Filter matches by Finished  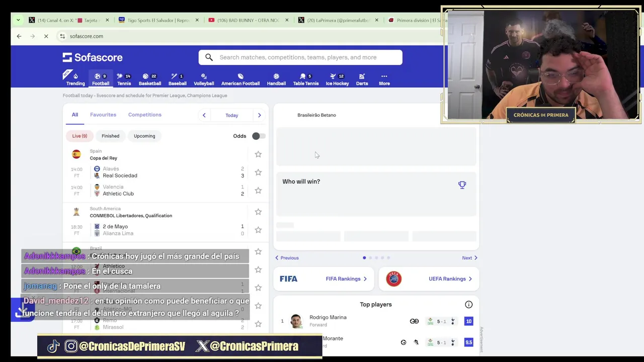pos(110,136)
